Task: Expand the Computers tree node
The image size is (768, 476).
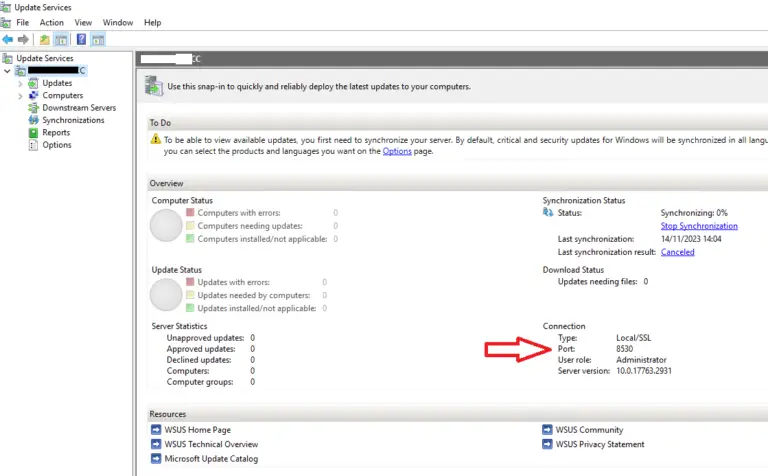Action: (20, 95)
